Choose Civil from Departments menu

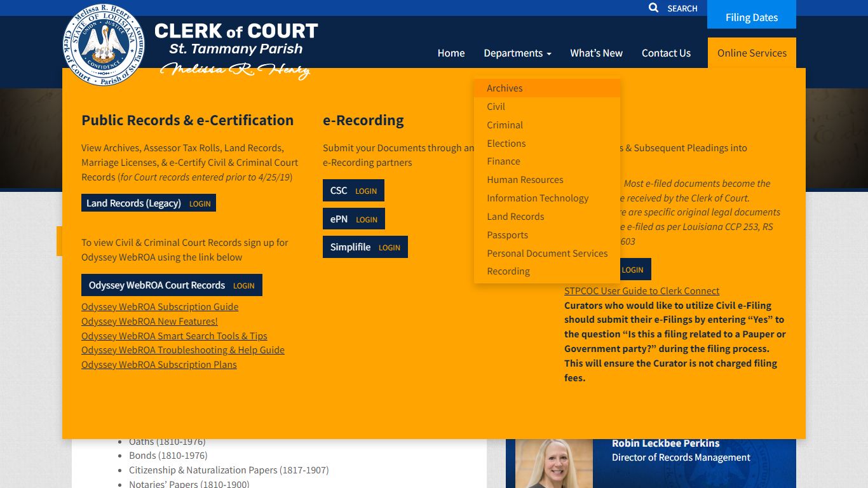(547, 107)
